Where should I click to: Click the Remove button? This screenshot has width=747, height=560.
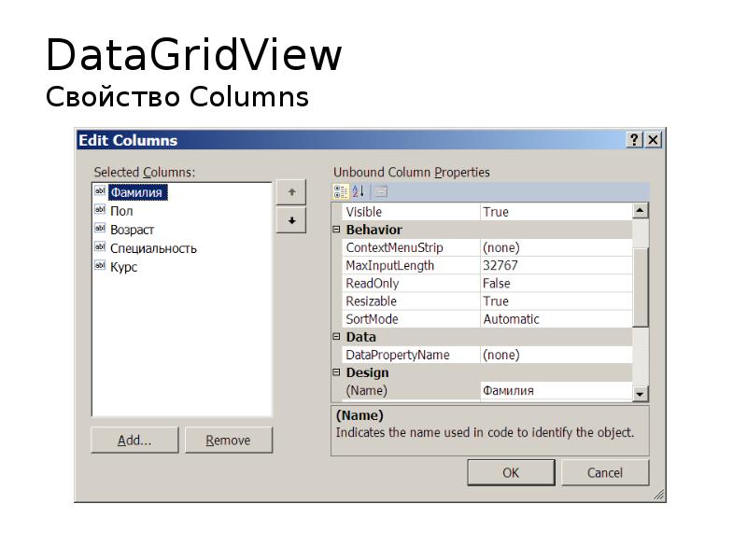pyautogui.click(x=229, y=440)
